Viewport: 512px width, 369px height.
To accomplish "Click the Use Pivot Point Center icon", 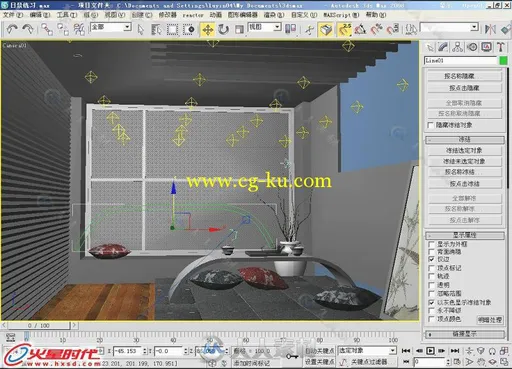I will 290,29.
